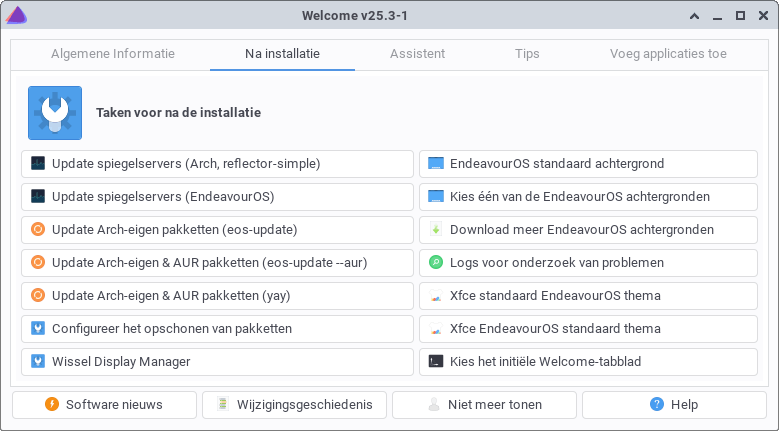Click monitor icon beside EndeavourOS mirror update

[x=38, y=197]
